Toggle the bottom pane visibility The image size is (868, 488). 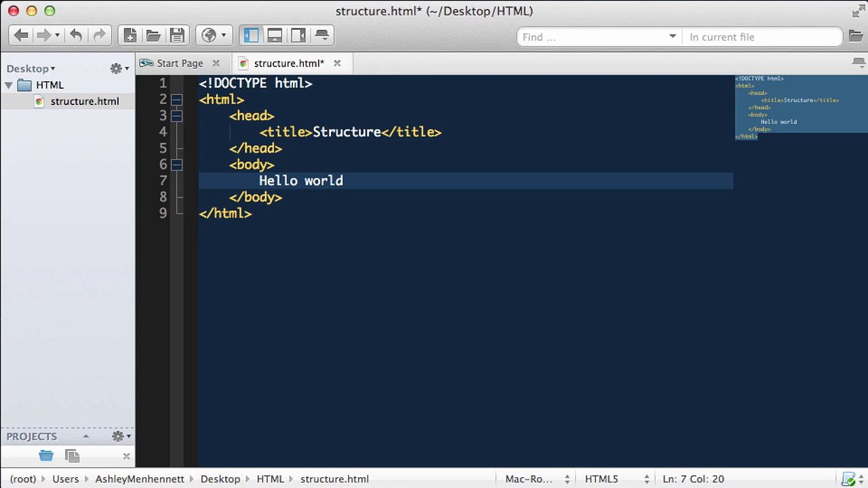[275, 35]
